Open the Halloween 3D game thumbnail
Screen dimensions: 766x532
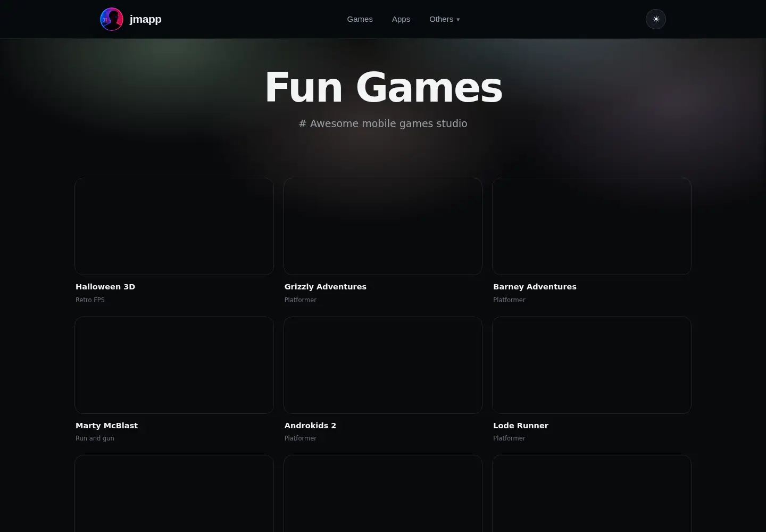point(174,226)
